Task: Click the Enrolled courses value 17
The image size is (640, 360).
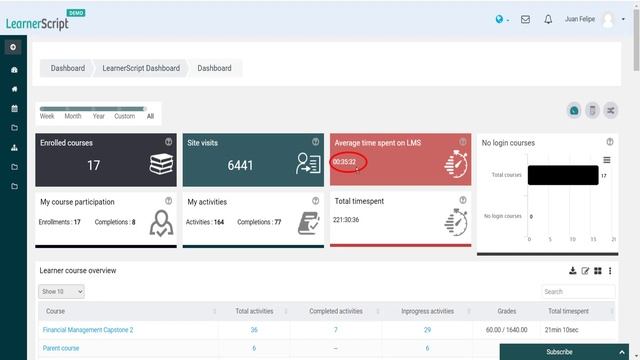Action: click(93, 165)
